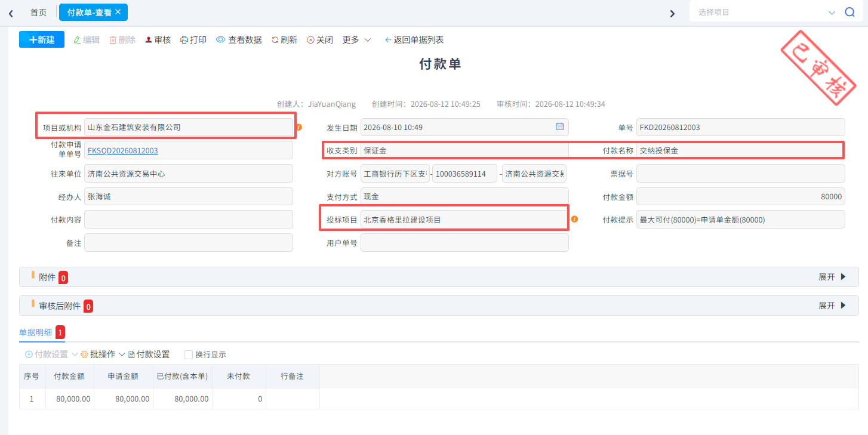This screenshot has width=868, height=435.
Task: Expand the 审核后附件 section
Action: tap(832, 306)
